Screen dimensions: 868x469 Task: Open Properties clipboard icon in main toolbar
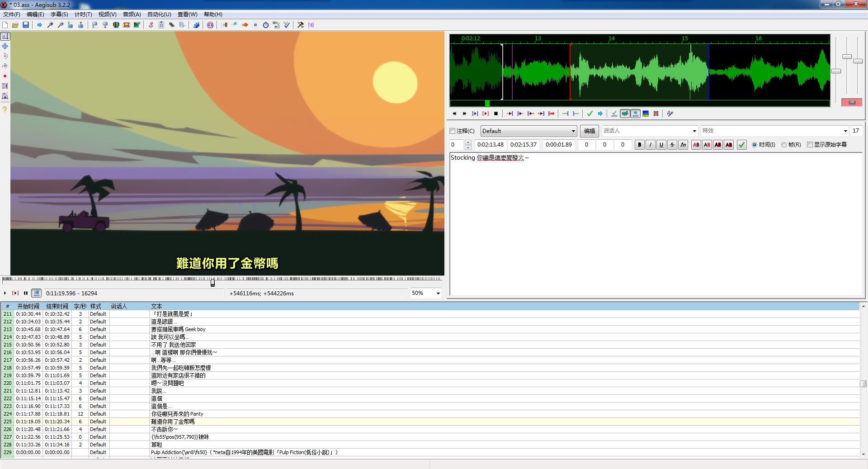[x=161, y=25]
